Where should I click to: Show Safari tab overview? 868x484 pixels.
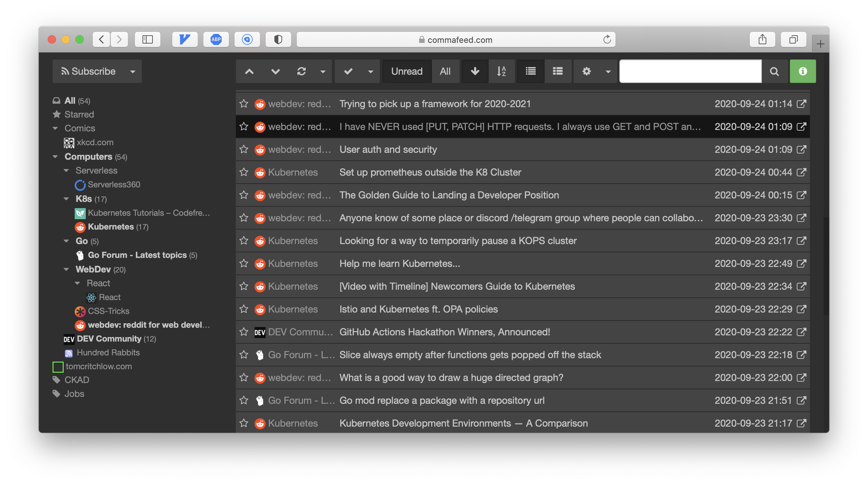point(794,39)
